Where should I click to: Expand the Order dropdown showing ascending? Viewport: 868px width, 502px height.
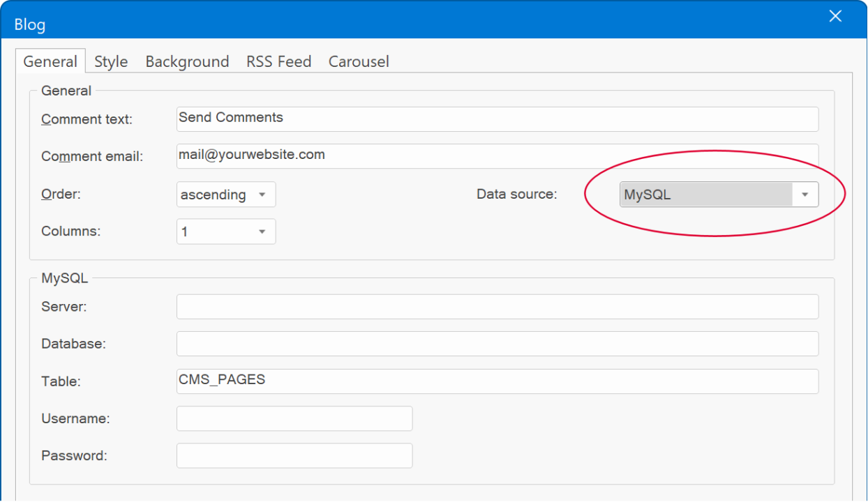pyautogui.click(x=226, y=195)
